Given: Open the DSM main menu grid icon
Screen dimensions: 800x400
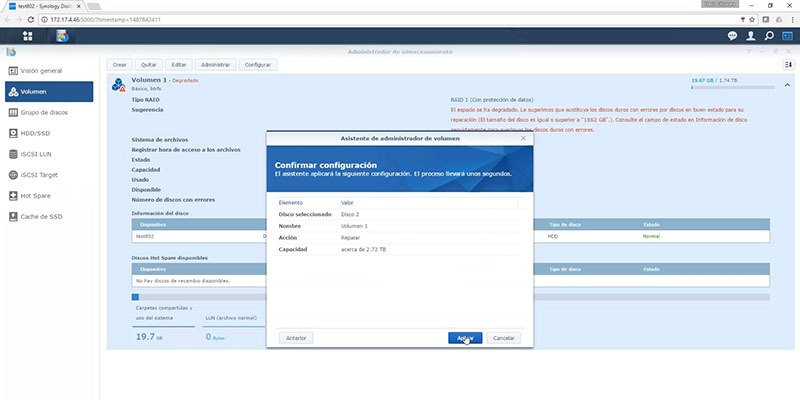Looking at the screenshot, I should (x=28, y=36).
